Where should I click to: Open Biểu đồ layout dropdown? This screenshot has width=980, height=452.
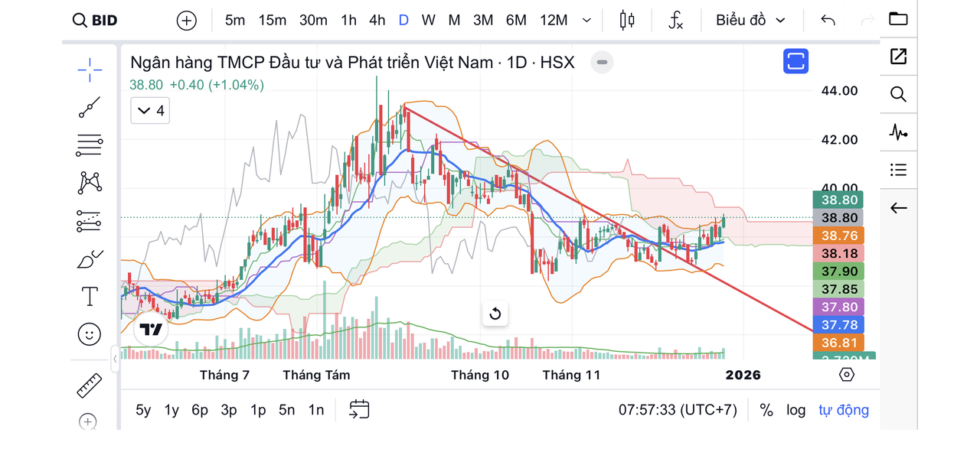point(750,21)
